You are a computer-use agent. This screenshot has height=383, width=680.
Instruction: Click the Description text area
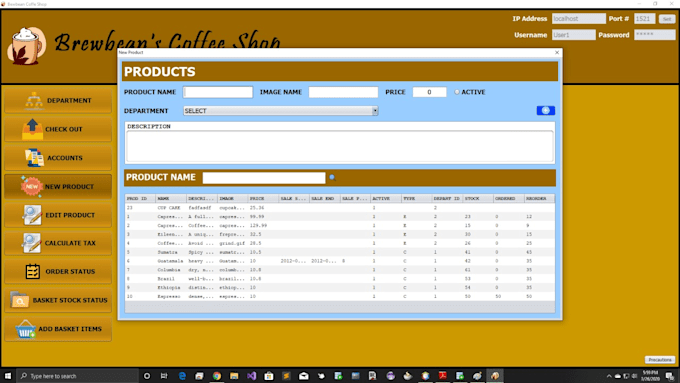point(340,146)
